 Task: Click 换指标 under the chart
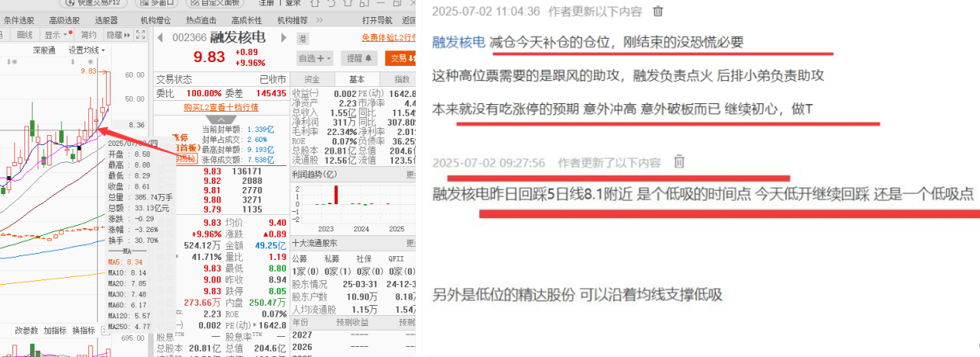84,331
